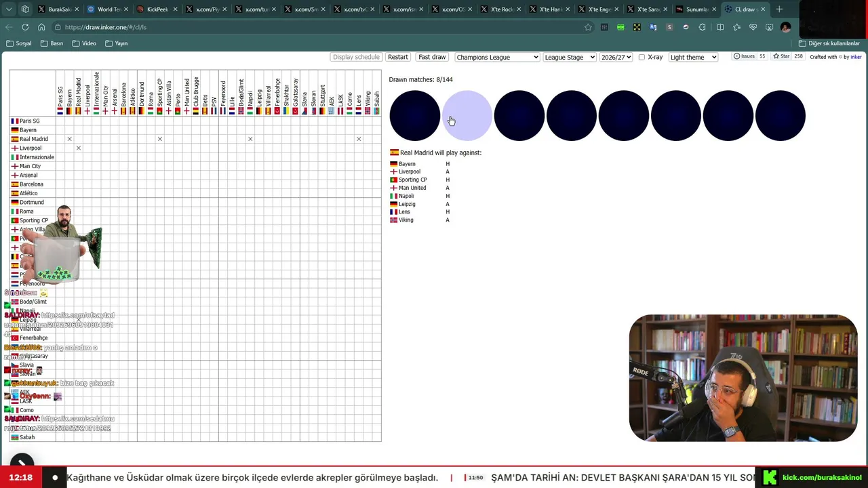868x488 pixels.
Task: Go back using the browser back arrow
Action: [9, 27]
